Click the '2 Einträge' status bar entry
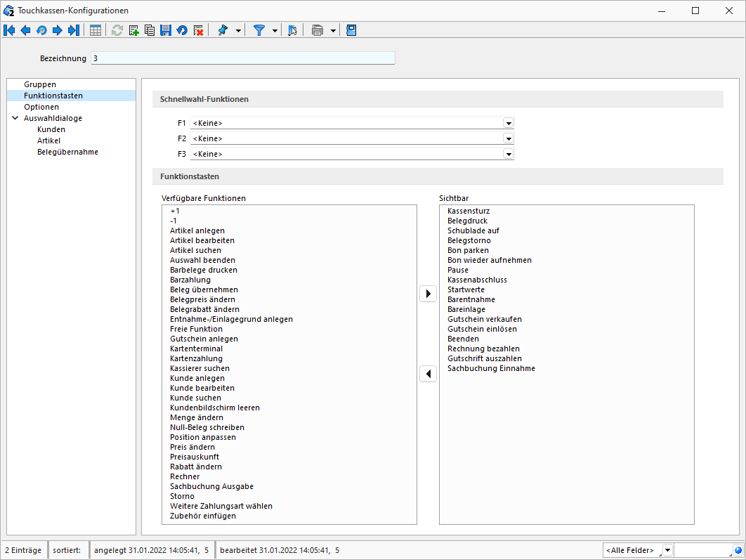Image resolution: width=746 pixels, height=560 pixels. click(23, 550)
